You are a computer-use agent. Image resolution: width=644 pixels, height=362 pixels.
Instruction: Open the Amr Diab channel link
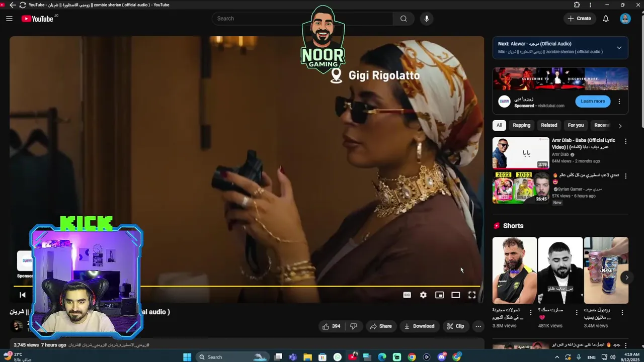560,154
